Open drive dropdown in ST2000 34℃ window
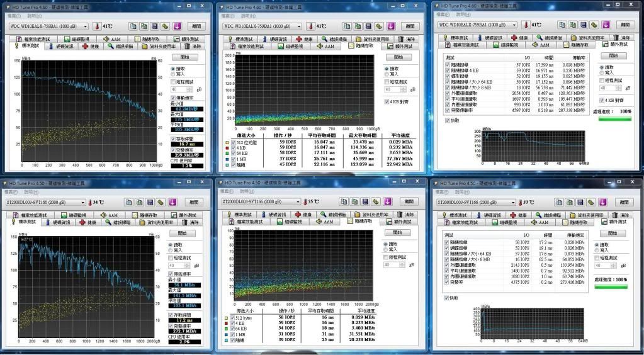The height and width of the screenshot is (355, 644). coord(83,203)
